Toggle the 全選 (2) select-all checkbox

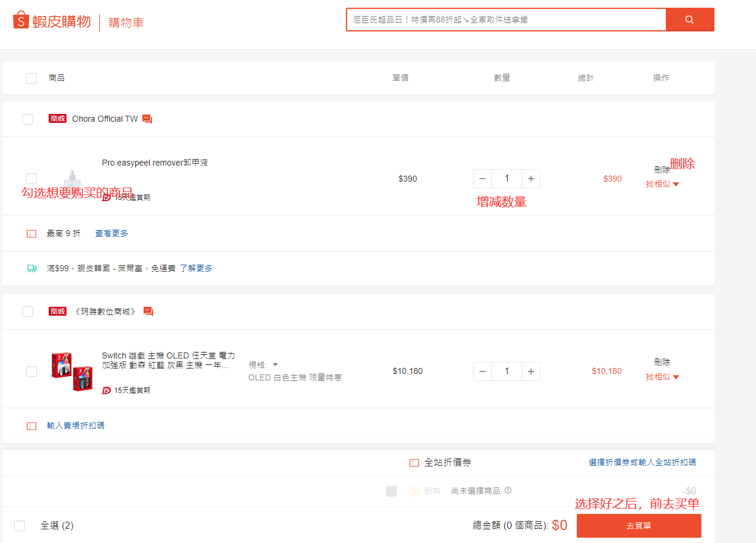coord(20,526)
